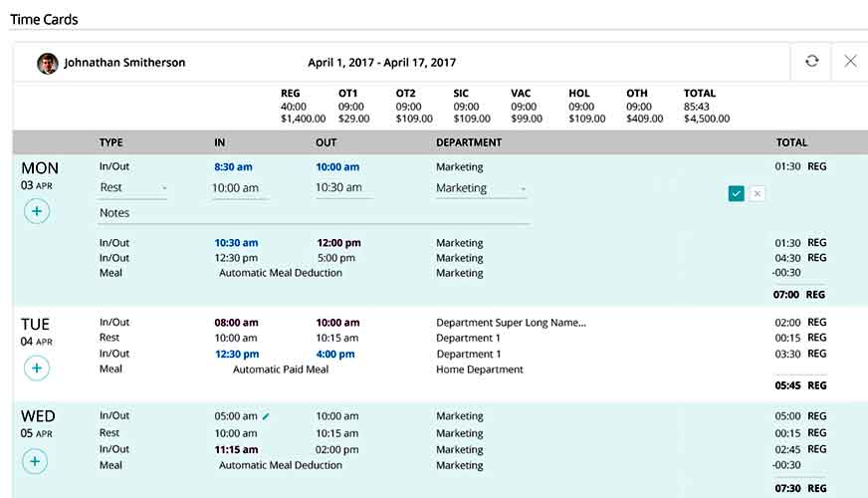Click Johnathan Smitherson's profile photo
This screenshot has width=868, height=498.
[48, 63]
